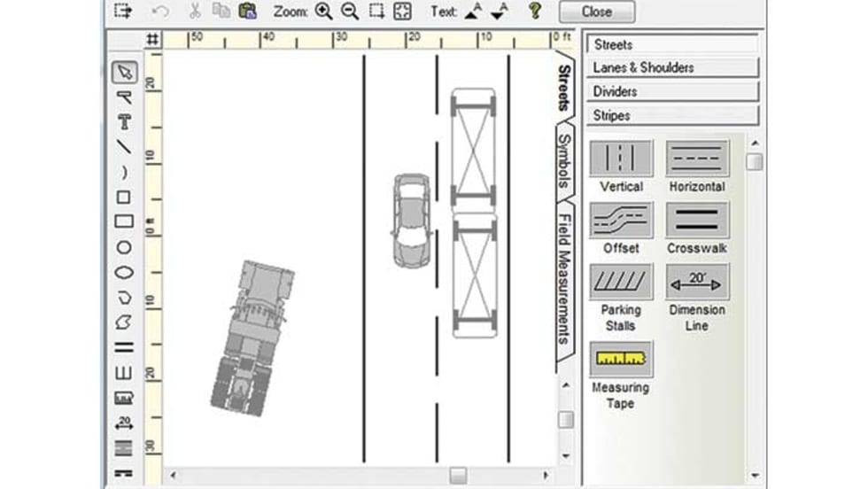Choose the zoom-to-fit icon

click(403, 12)
